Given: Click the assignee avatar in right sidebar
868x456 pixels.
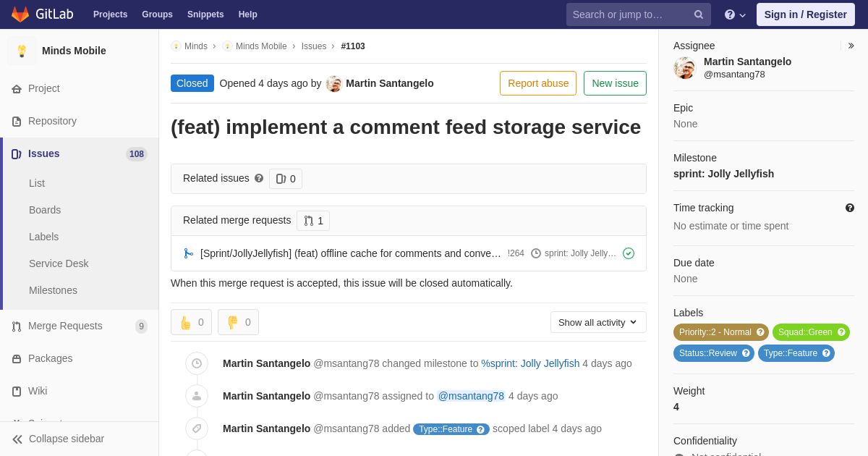Looking at the screenshot, I should pyautogui.click(x=684, y=67).
